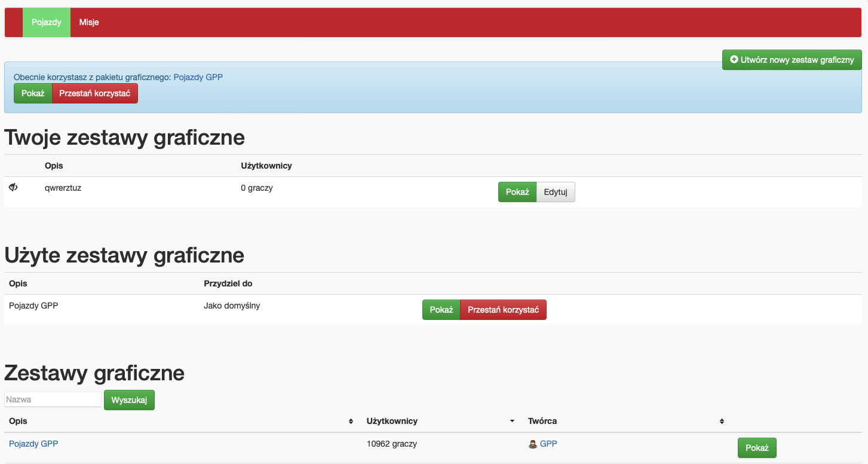Click the user avatar icon next to GPP
This screenshot has height=464, width=868.
533,444
